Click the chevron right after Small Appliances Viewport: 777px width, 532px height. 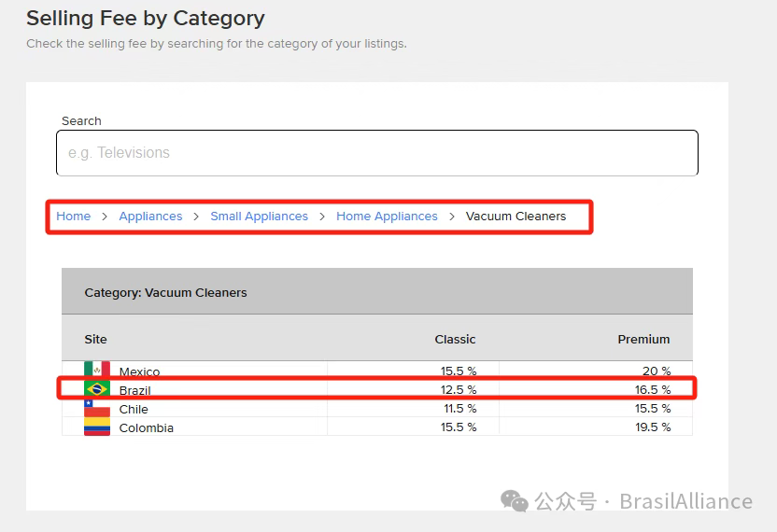point(322,216)
